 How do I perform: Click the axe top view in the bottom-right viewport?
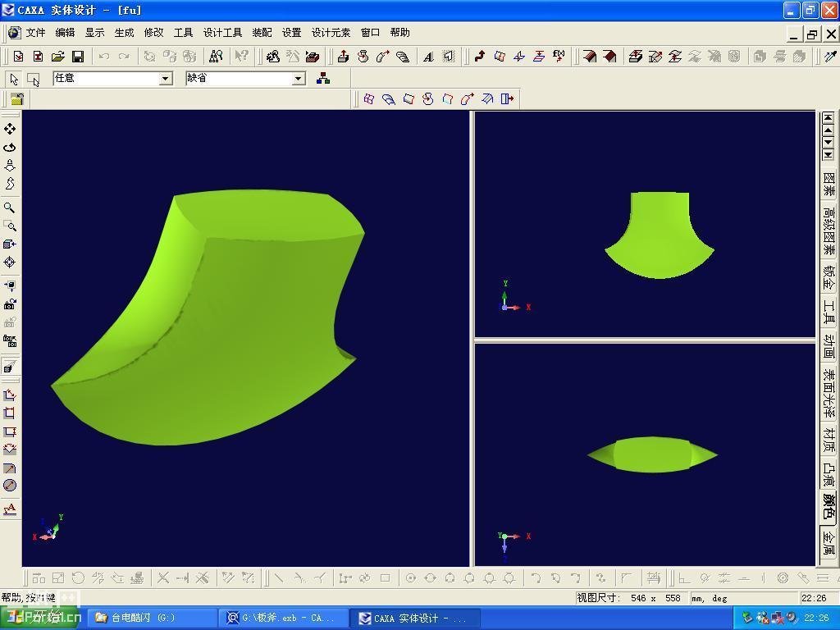pyautogui.click(x=652, y=454)
